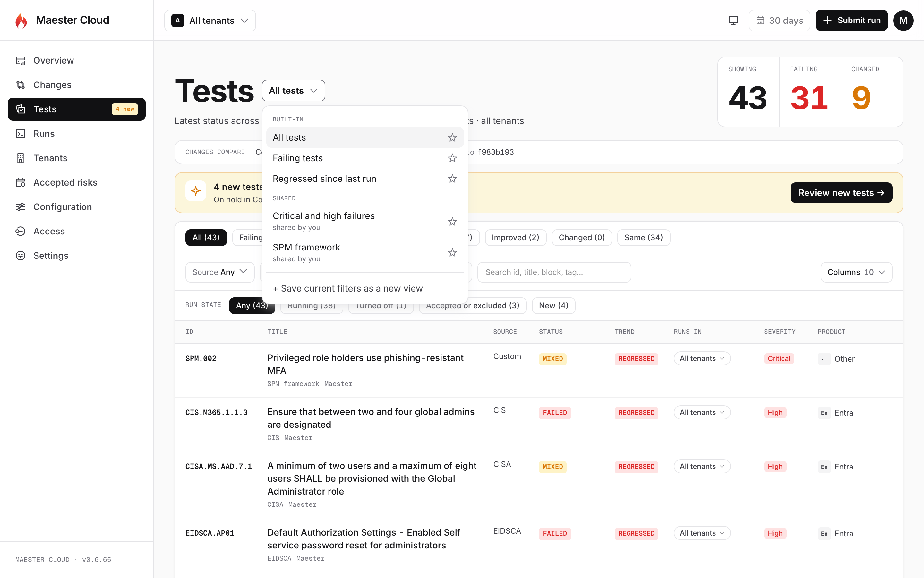Filter by Accepted or excluded (3)
This screenshot has height=578, width=924.
click(472, 305)
